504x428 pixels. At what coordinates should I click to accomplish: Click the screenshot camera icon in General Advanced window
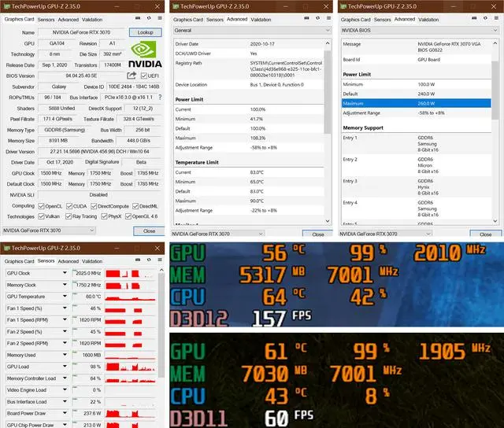[306, 18]
